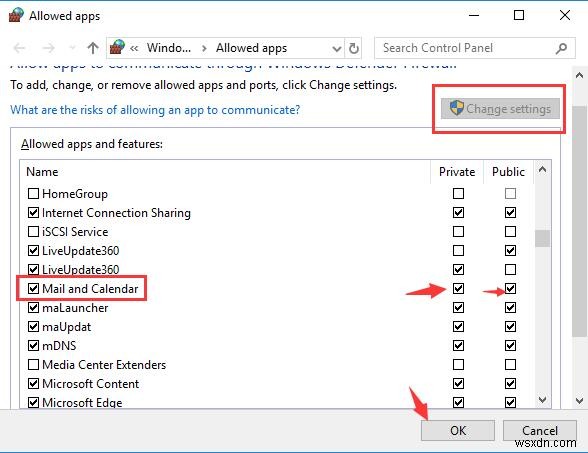
Task: Open the recent locations chevron
Action: pos(72,48)
